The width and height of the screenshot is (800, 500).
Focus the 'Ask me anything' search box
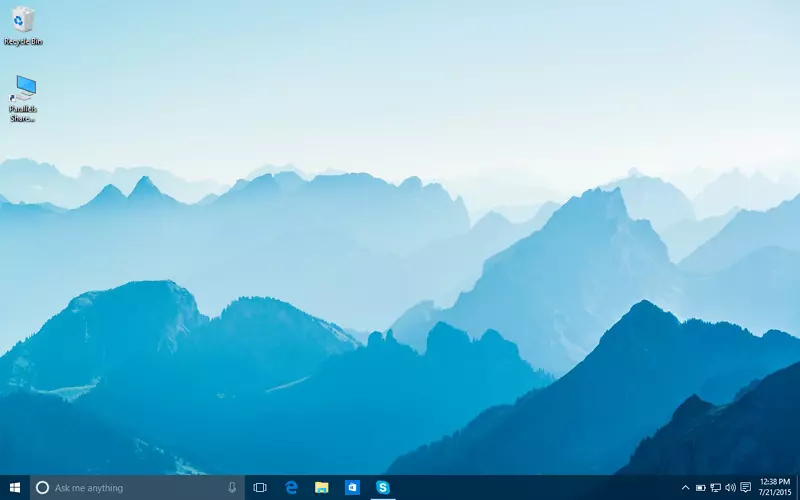[130, 488]
